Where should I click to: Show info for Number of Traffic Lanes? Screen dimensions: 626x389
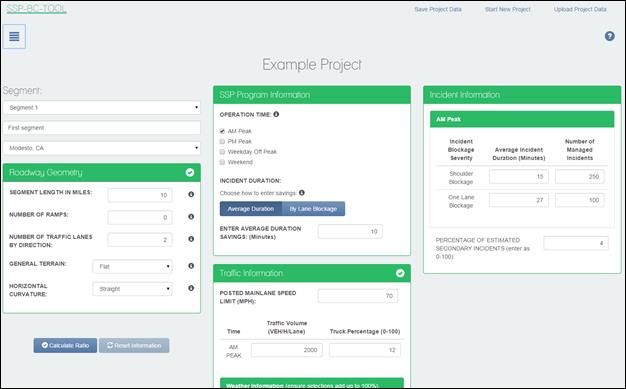191,239
